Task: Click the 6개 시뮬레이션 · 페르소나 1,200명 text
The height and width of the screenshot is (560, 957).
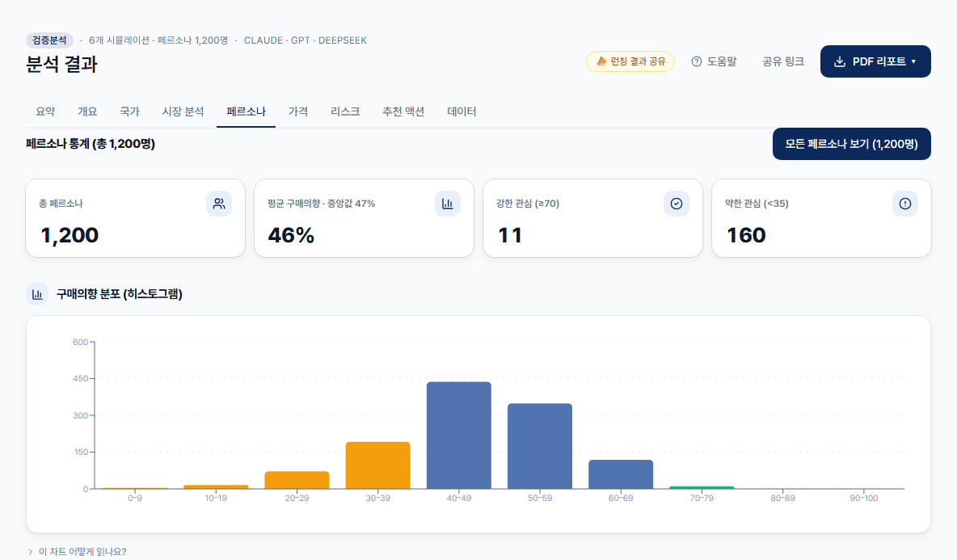Action: 158,40
